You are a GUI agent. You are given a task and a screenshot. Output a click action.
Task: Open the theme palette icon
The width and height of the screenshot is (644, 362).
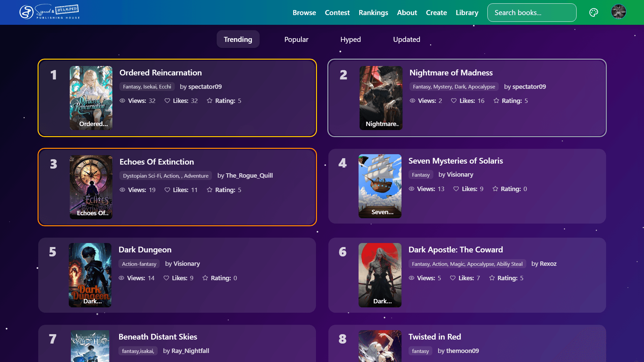pyautogui.click(x=594, y=12)
